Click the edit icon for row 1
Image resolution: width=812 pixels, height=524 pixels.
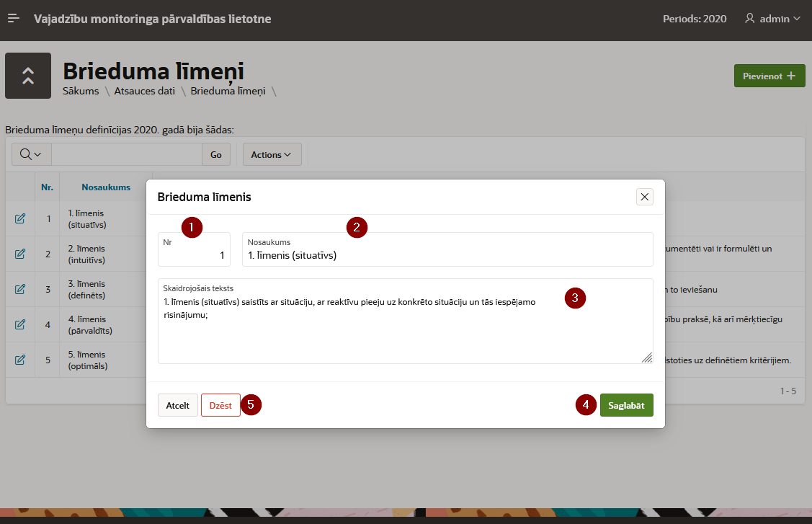tap(20, 218)
